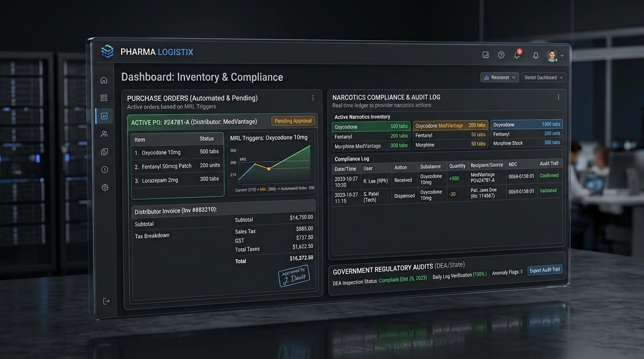Open the settings gear in the sidebar
The width and height of the screenshot is (644, 359).
click(105, 187)
